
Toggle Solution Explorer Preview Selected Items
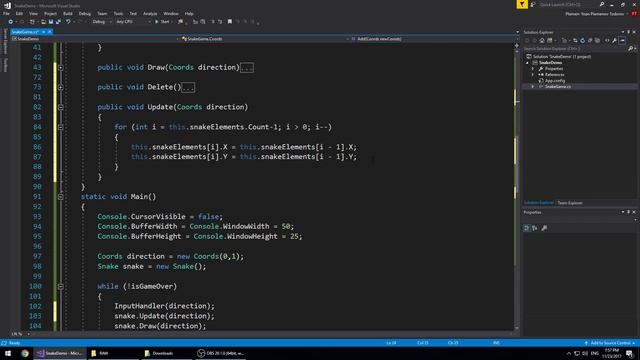(x=622, y=40)
